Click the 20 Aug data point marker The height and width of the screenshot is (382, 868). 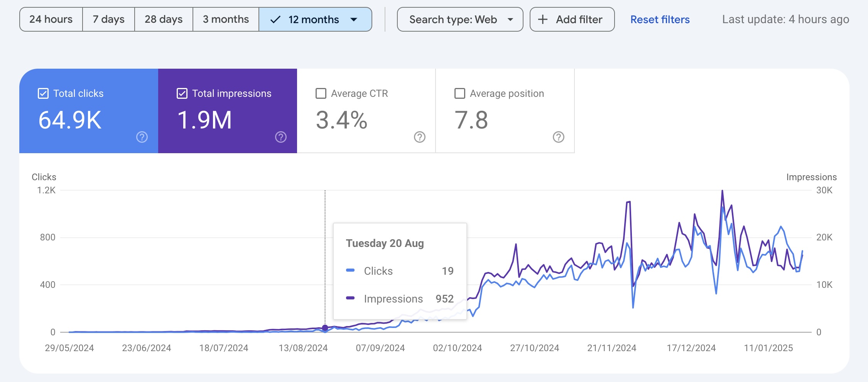325,328
